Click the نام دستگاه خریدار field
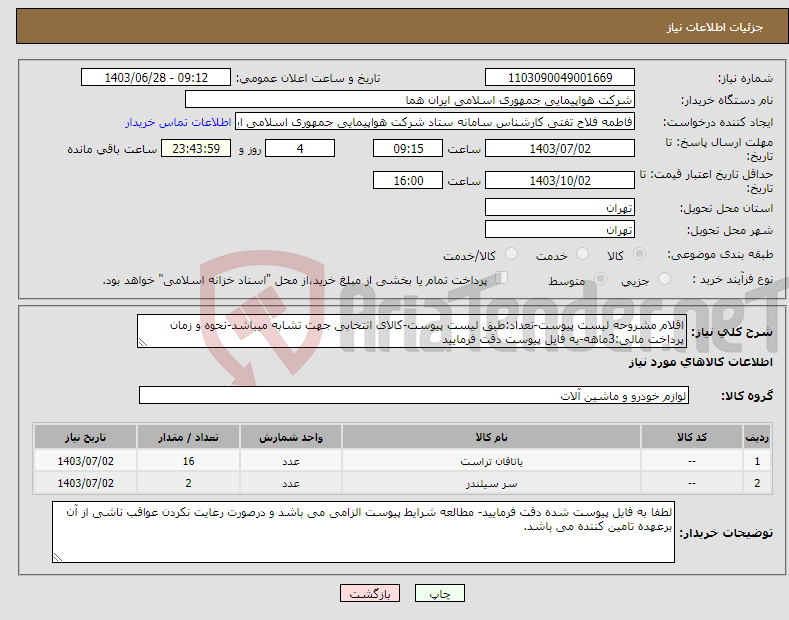The width and height of the screenshot is (789, 620). click(410, 100)
